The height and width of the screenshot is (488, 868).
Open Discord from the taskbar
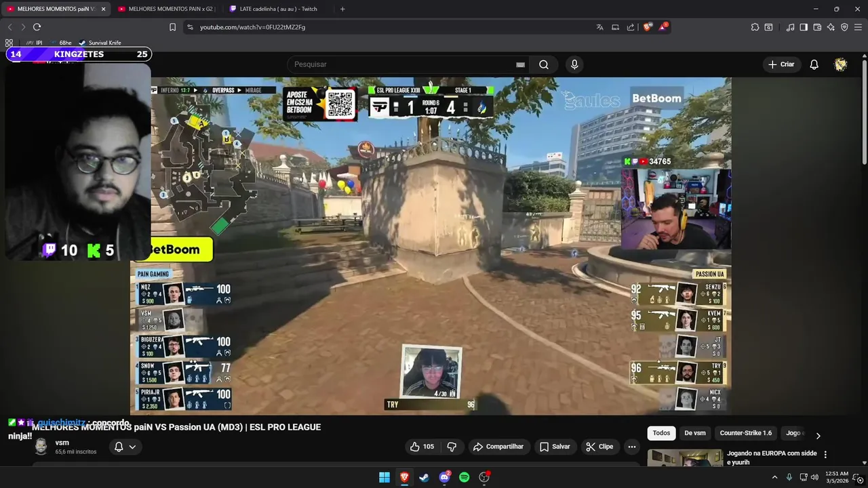(444, 477)
